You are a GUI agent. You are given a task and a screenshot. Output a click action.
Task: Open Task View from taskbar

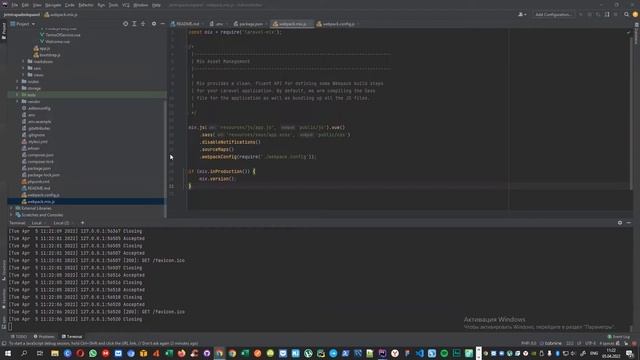tap(40, 353)
